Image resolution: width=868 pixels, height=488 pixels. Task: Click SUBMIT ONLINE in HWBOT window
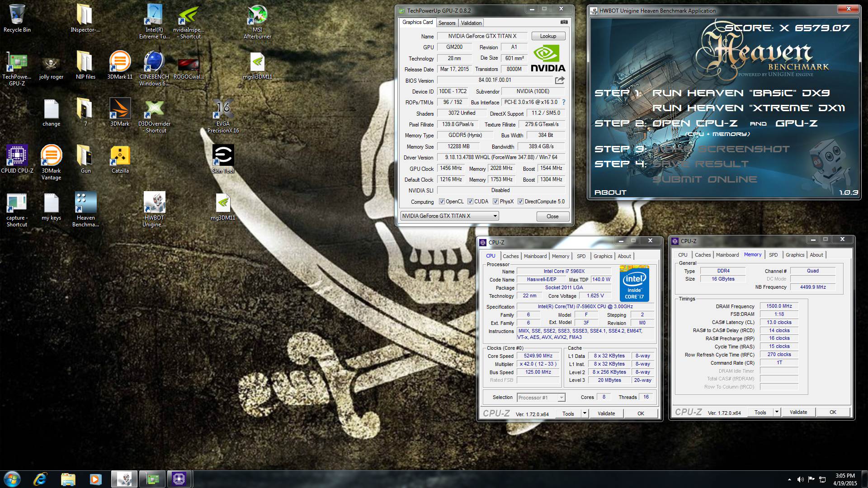[x=704, y=179]
